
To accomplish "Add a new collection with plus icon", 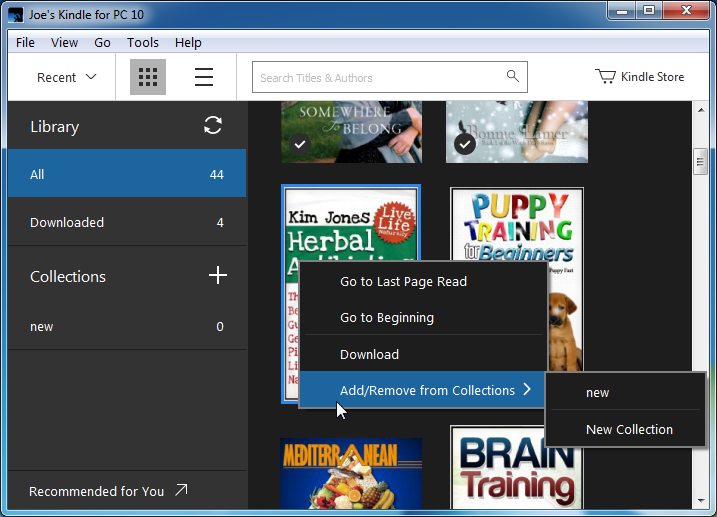I will (x=218, y=275).
